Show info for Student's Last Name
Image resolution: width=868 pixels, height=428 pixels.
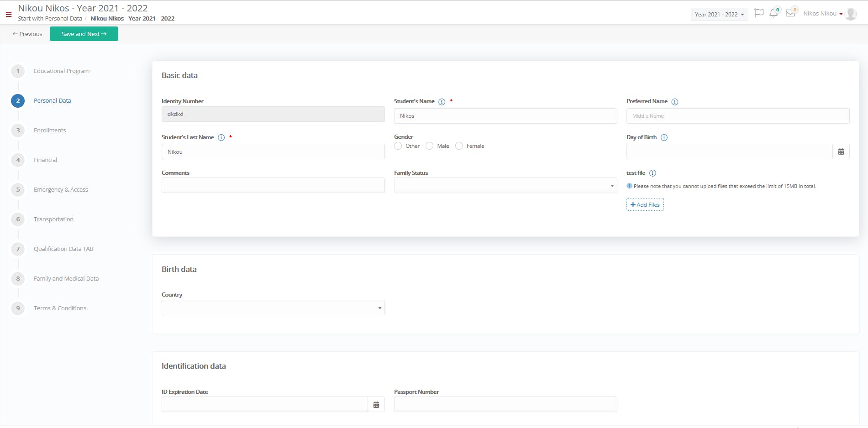tap(221, 137)
